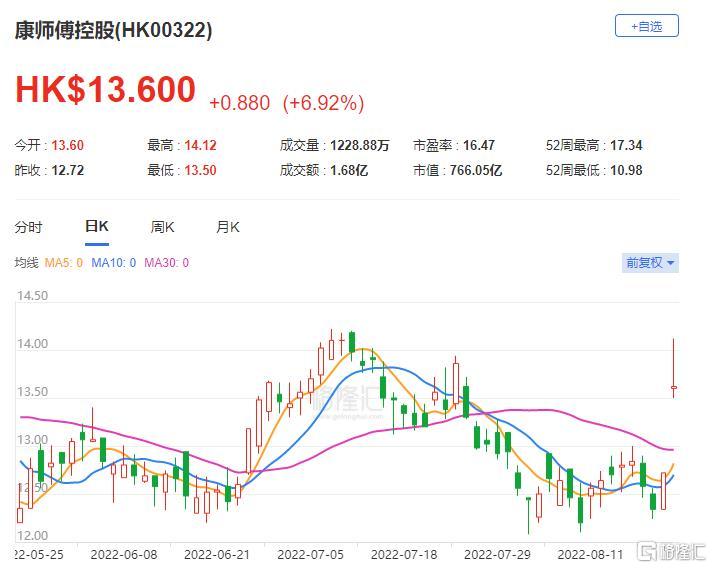This screenshot has width=712, height=568.
Task: Click the 2022-07-18 date axis label
Action: 404,555
